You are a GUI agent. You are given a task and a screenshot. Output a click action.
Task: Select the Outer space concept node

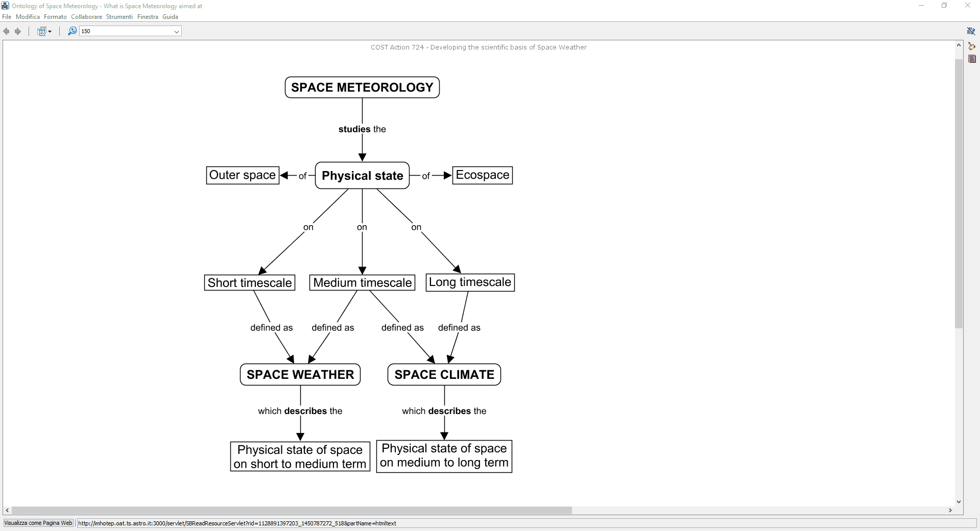tap(243, 175)
